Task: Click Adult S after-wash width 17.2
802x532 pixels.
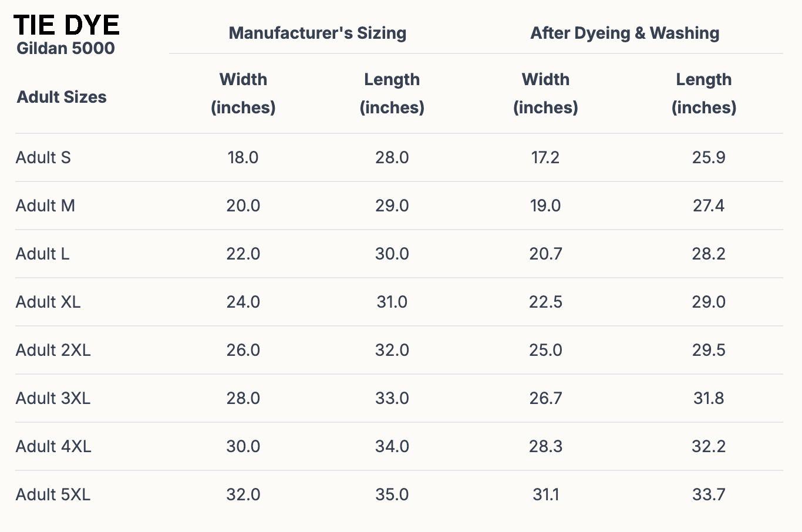Action: click(545, 157)
